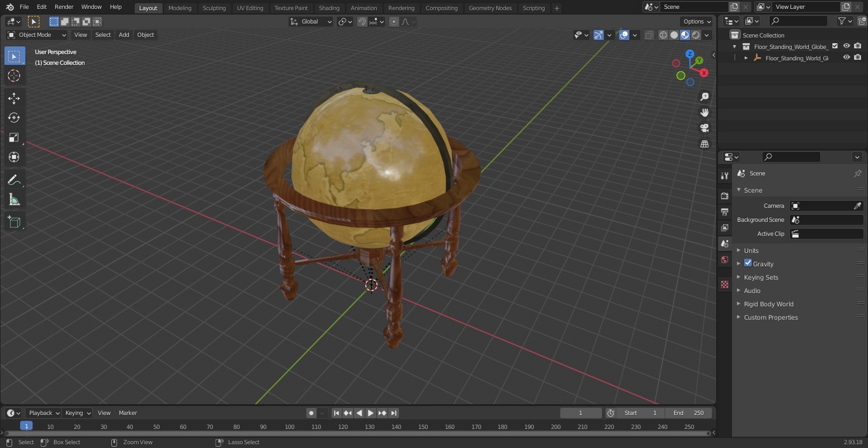Jump to the timeline end frame
Image resolution: width=868 pixels, height=448 pixels.
(x=393, y=413)
